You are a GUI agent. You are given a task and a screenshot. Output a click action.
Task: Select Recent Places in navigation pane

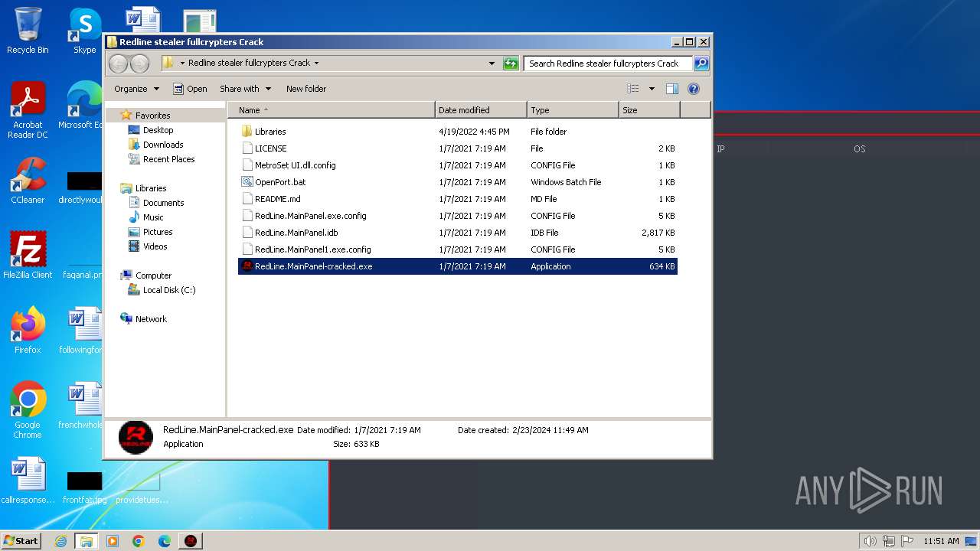click(168, 159)
